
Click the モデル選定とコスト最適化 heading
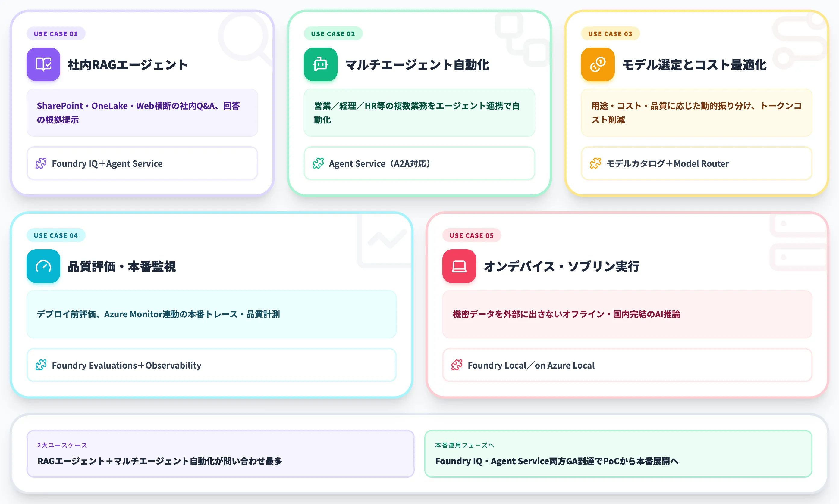click(x=695, y=64)
